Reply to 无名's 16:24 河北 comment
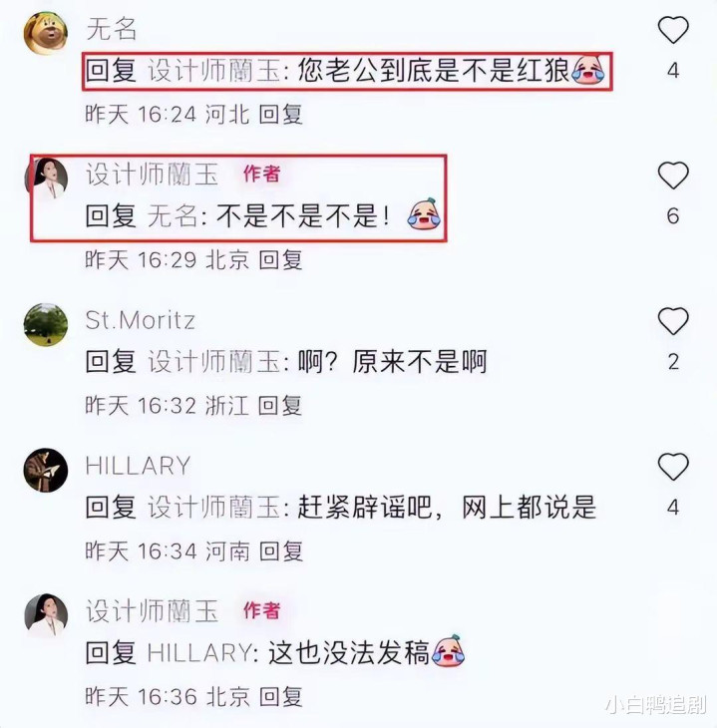The height and width of the screenshot is (728, 717). click(x=280, y=115)
